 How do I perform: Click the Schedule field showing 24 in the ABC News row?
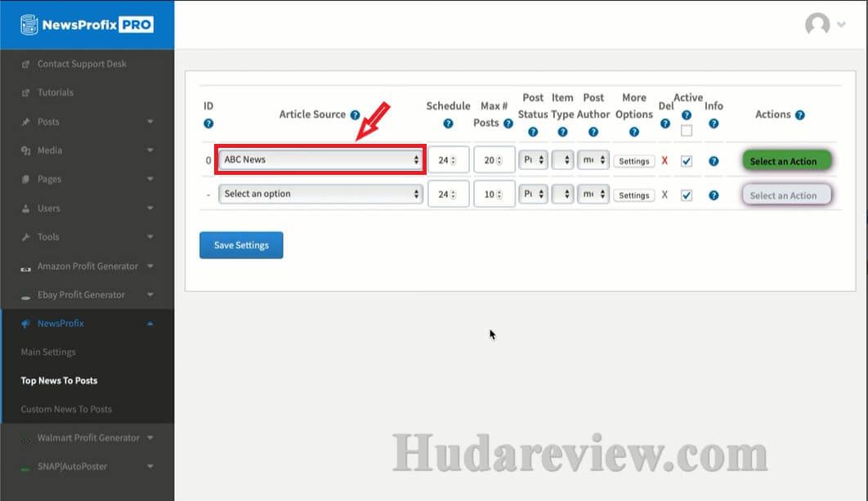pos(449,160)
